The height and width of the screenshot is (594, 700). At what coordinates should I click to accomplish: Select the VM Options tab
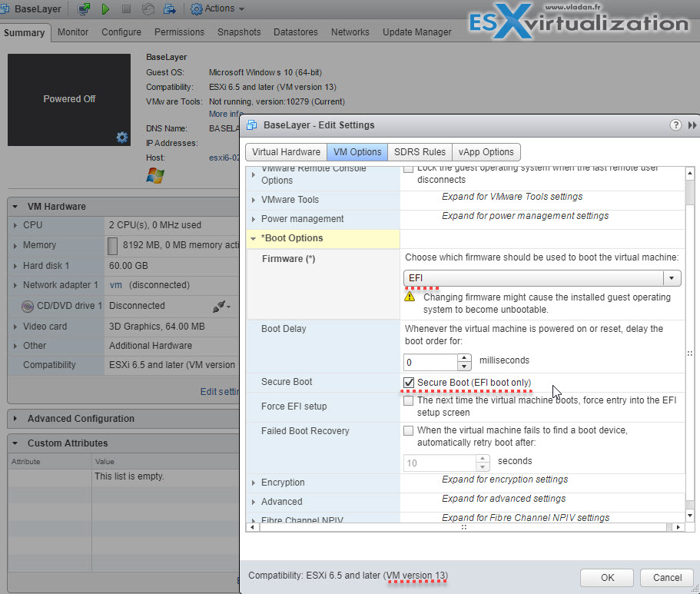click(357, 152)
